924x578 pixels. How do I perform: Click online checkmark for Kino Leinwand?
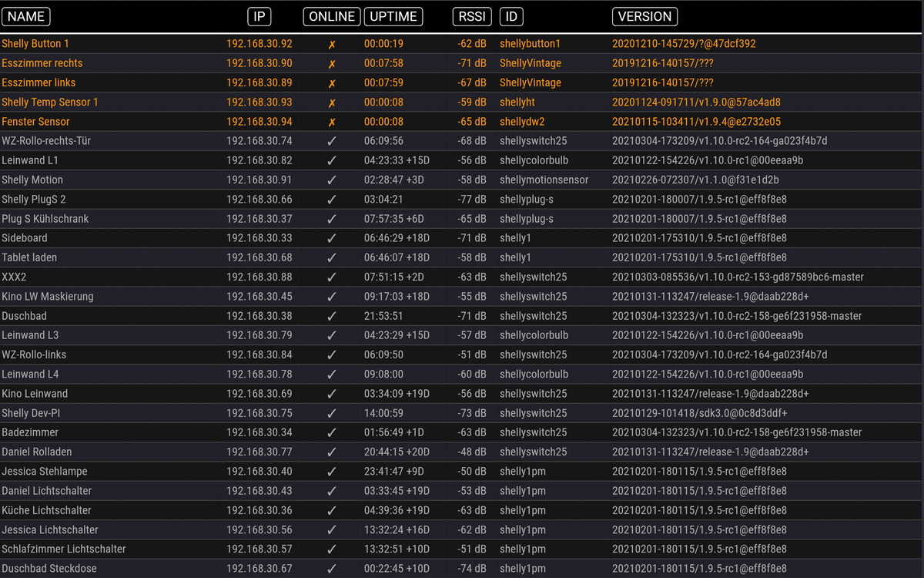pyautogui.click(x=332, y=394)
